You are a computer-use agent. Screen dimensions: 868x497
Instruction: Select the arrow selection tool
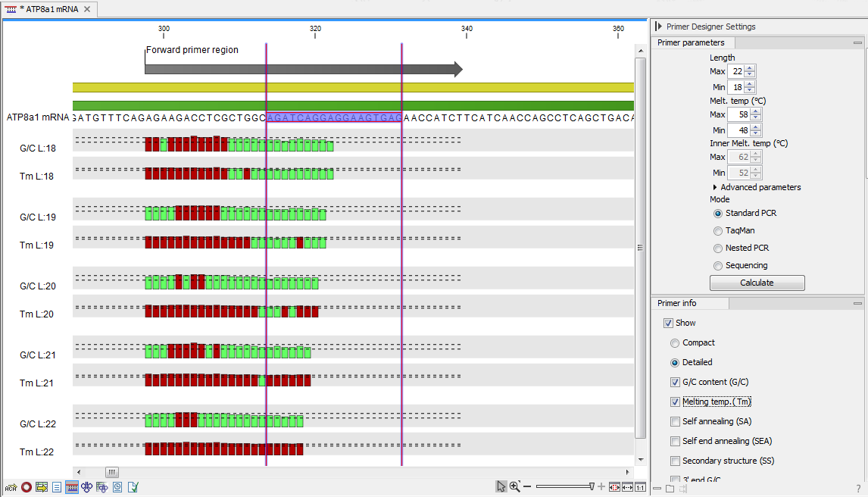click(501, 486)
